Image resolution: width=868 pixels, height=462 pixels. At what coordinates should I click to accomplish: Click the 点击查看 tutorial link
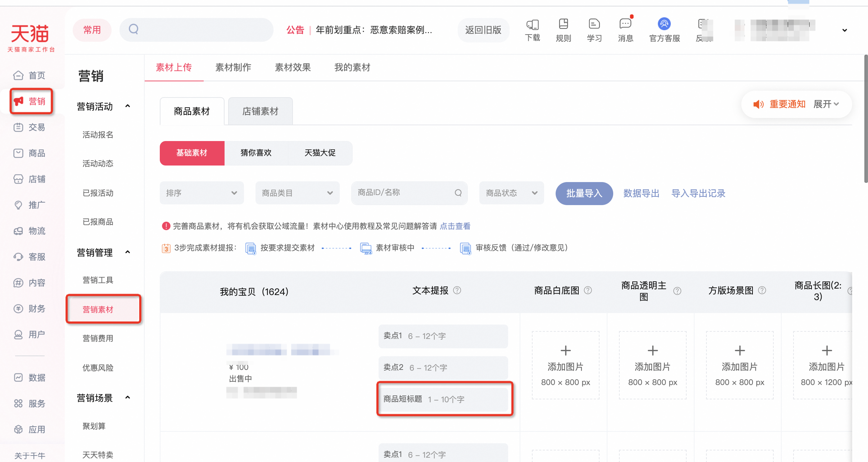click(455, 226)
